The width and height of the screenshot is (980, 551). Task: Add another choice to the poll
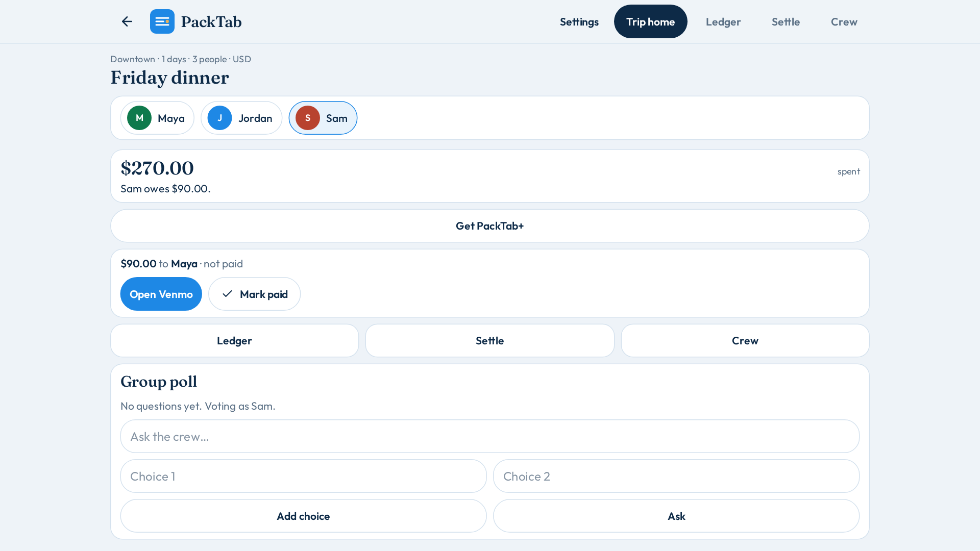(x=304, y=516)
